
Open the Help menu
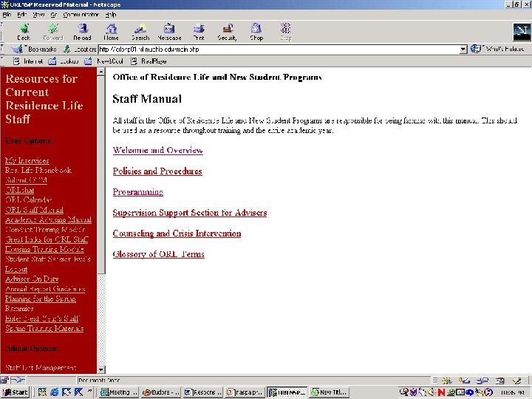click(111, 15)
